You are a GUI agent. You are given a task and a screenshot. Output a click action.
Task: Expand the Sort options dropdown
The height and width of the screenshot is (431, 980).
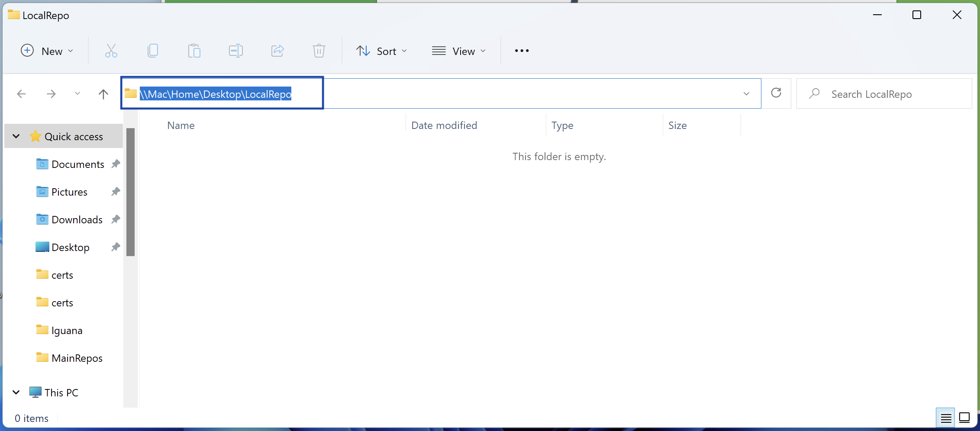(381, 51)
